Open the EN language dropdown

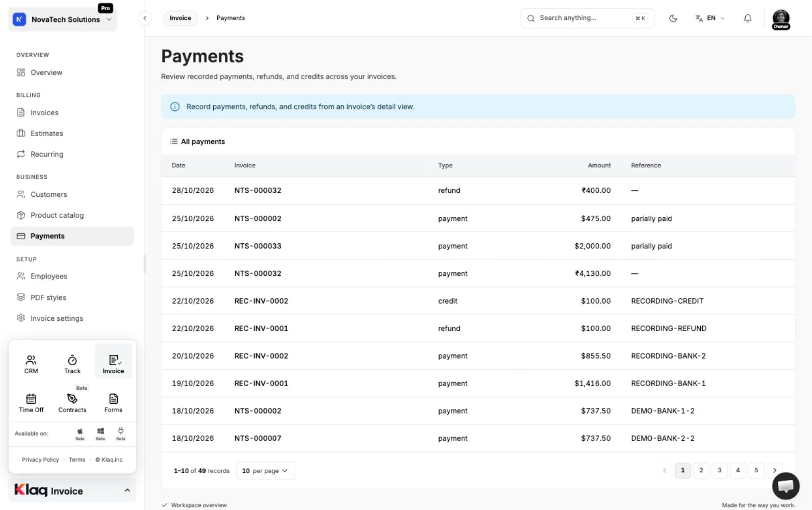point(710,18)
